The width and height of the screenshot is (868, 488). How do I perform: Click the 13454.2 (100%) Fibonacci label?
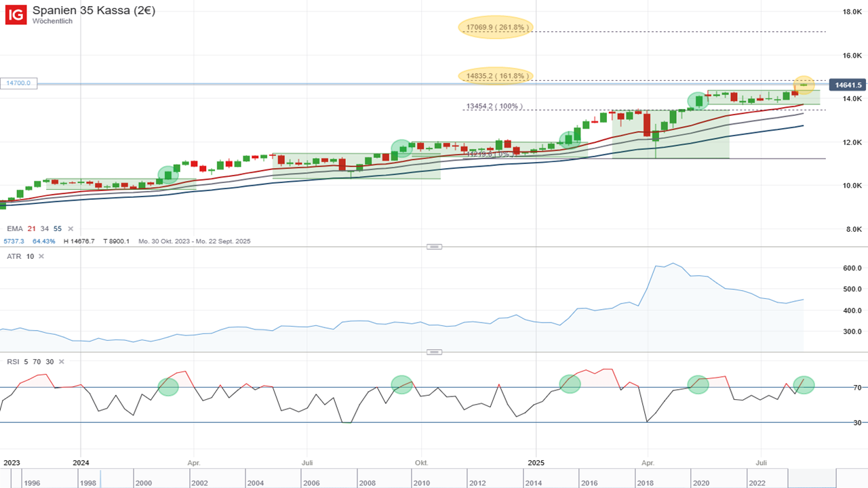[496, 106]
